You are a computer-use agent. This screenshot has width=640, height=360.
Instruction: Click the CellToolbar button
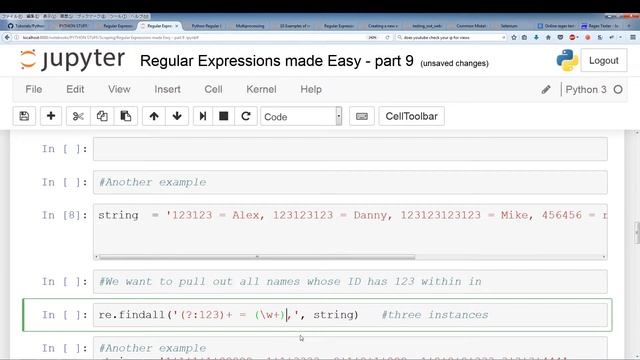coord(411,116)
